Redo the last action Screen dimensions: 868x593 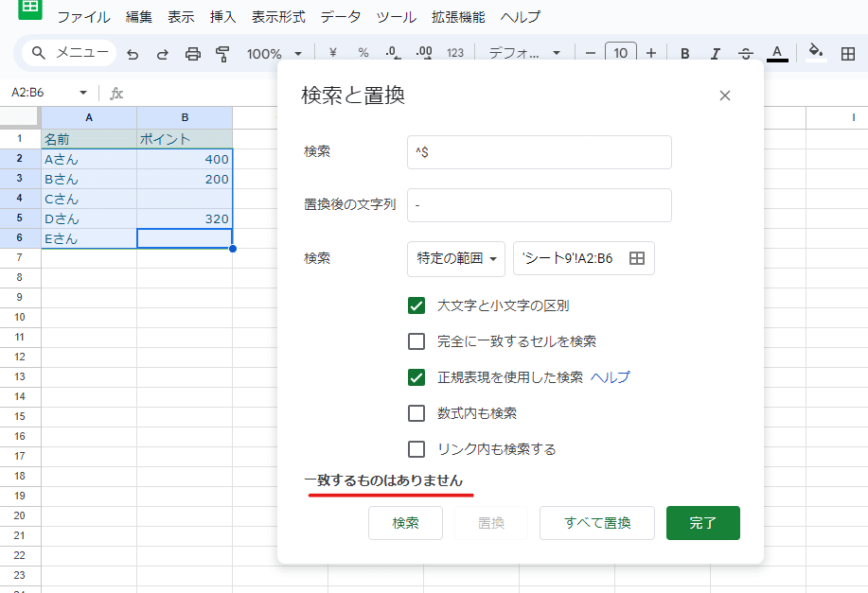pos(162,54)
